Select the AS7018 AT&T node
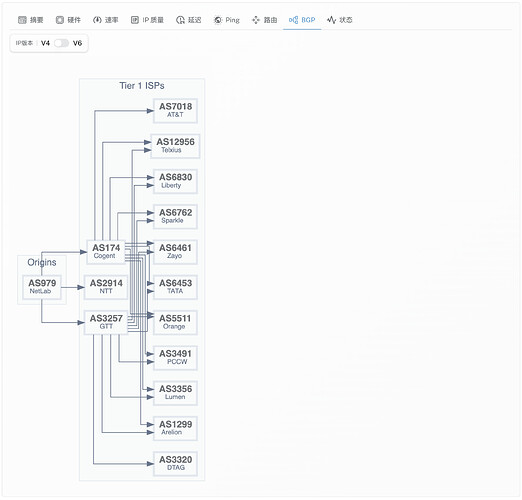This screenshot has width=522, height=500. tap(175, 111)
